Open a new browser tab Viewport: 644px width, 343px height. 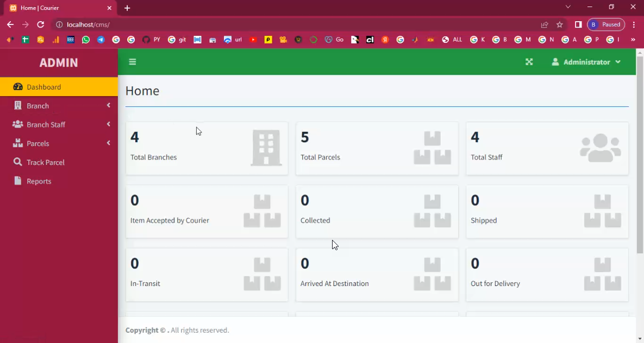127,8
